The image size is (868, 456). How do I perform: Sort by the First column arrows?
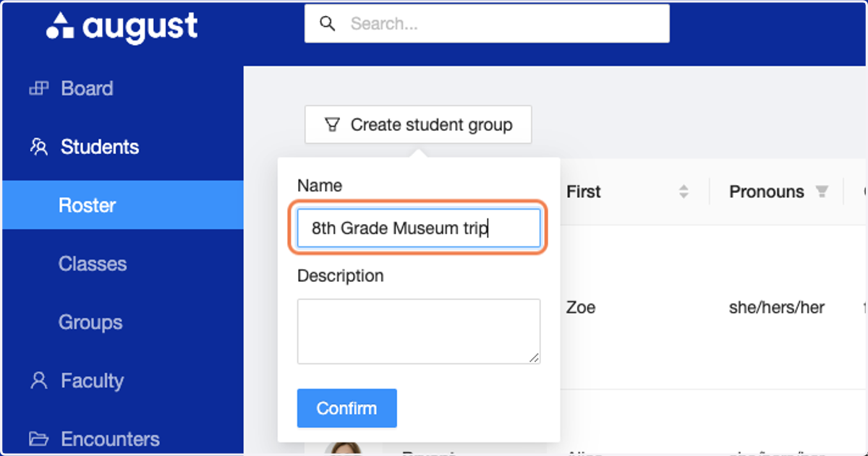point(684,192)
